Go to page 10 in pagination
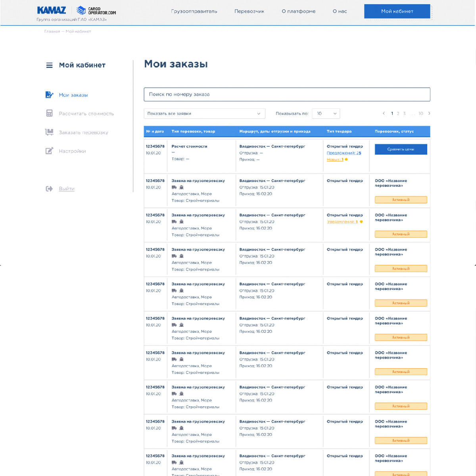Viewport: 476px width, 476px height. pyautogui.click(x=421, y=113)
